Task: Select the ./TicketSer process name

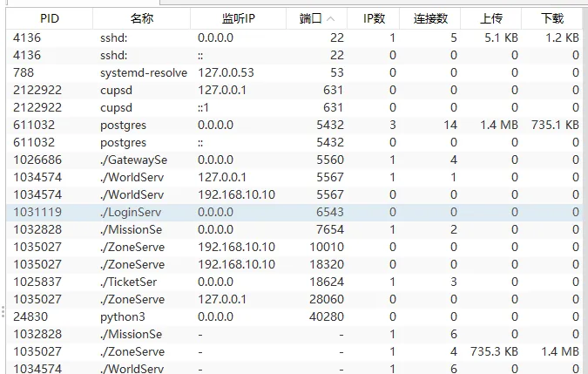Action: [128, 282]
